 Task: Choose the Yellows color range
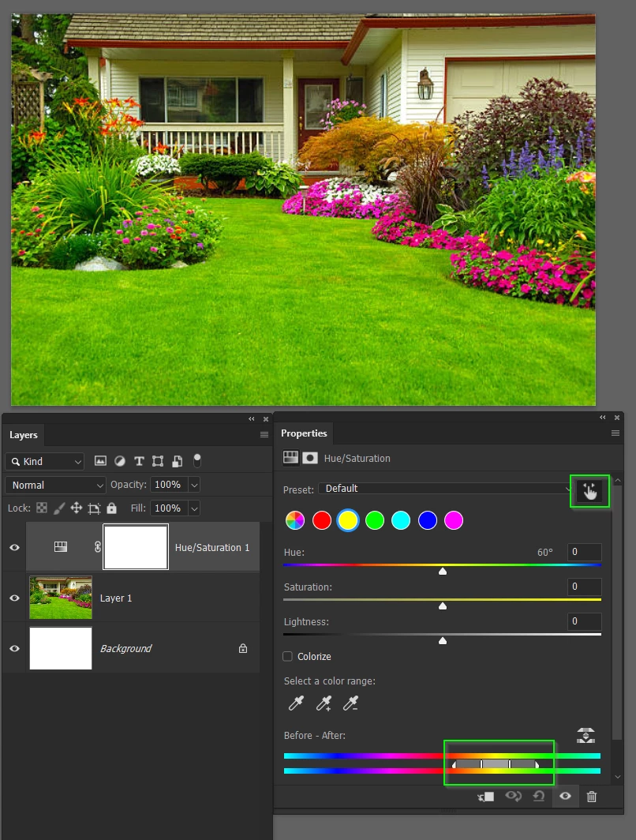coord(348,520)
